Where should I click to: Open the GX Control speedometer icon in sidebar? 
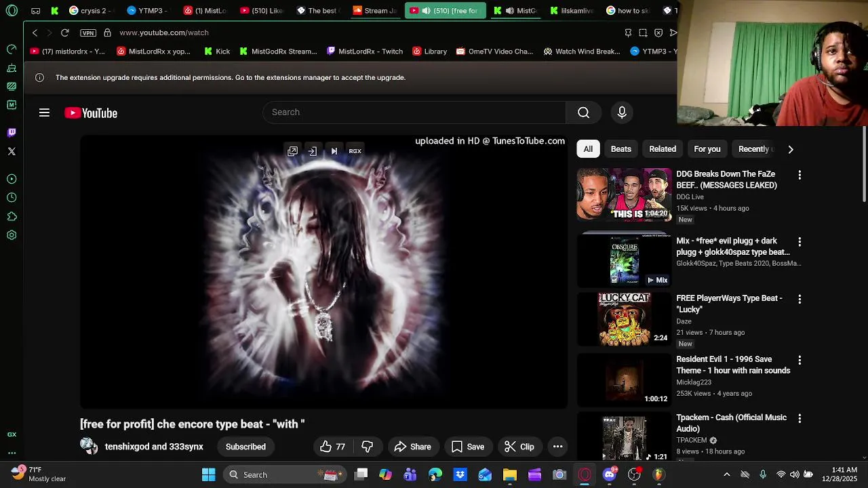coord(12,49)
